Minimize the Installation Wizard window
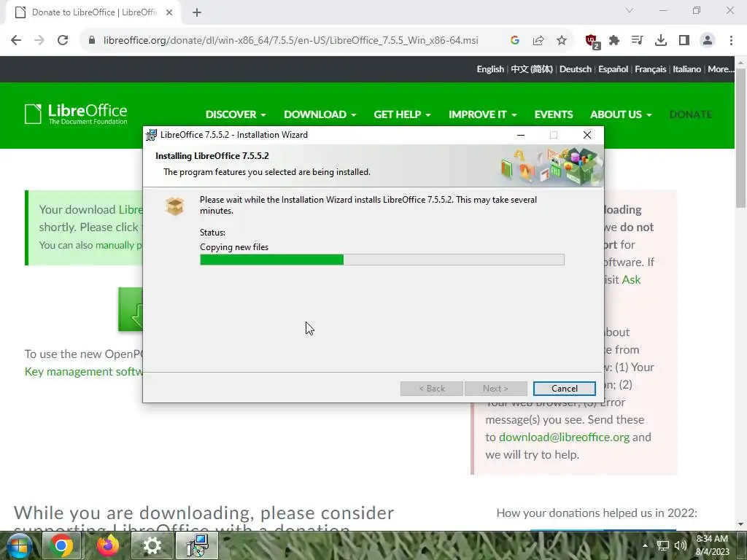The height and width of the screenshot is (560, 747). 521,135
